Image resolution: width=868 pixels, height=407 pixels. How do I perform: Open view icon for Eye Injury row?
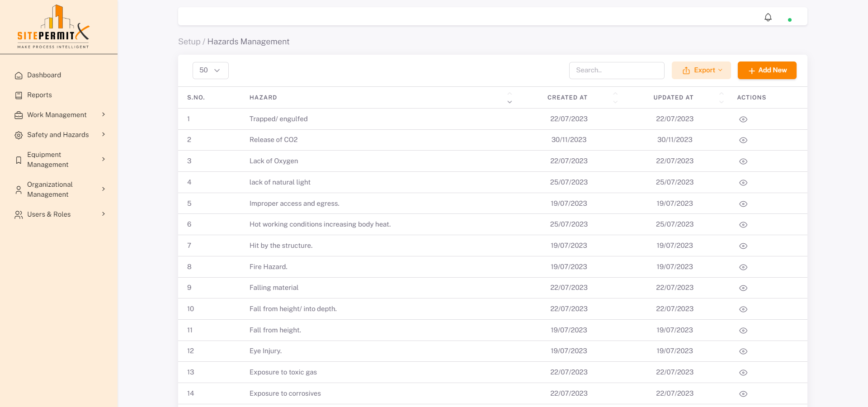pyautogui.click(x=743, y=351)
